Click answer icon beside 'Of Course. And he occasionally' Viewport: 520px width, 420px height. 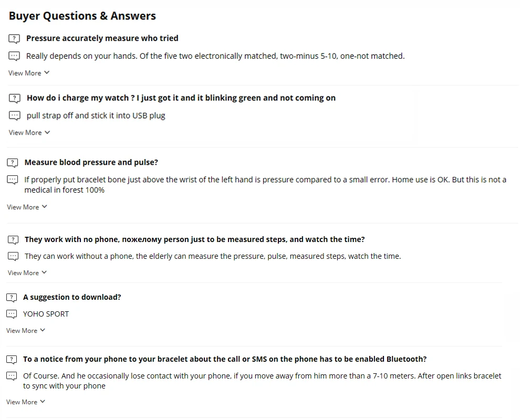pyautogui.click(x=12, y=376)
